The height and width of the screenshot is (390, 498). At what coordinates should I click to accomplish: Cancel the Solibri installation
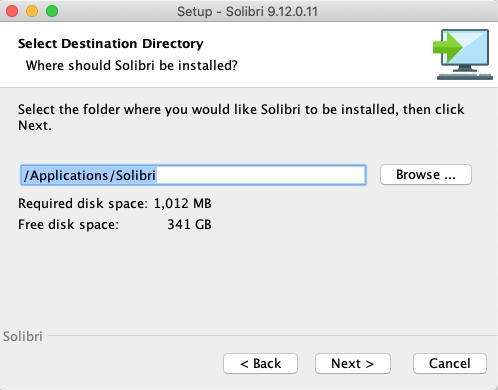(x=450, y=363)
